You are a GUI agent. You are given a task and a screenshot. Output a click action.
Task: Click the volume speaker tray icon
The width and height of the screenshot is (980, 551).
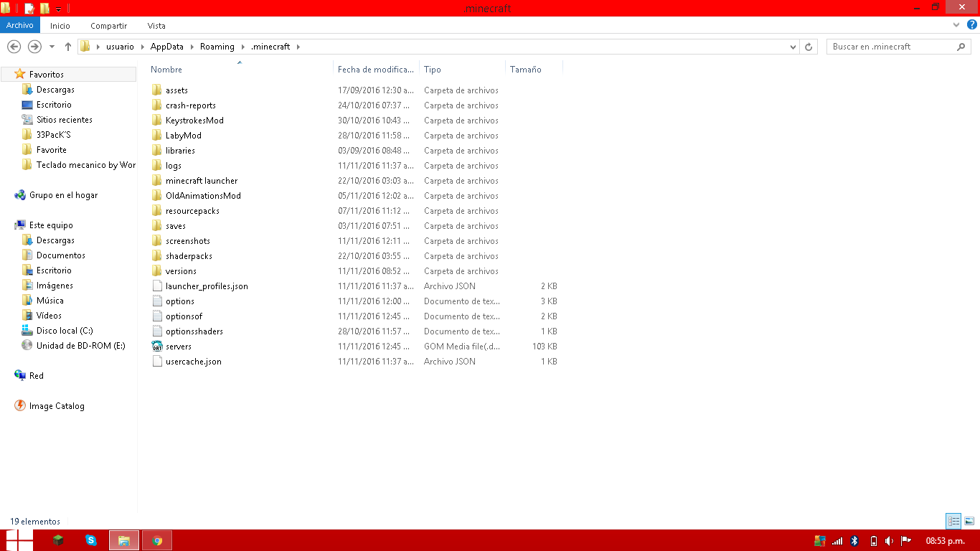click(890, 541)
